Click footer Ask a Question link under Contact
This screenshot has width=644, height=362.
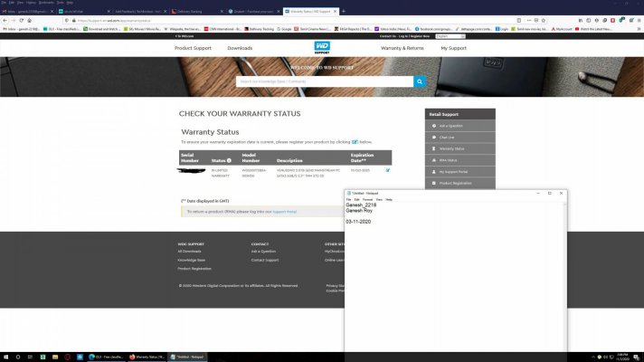pyautogui.click(x=263, y=252)
